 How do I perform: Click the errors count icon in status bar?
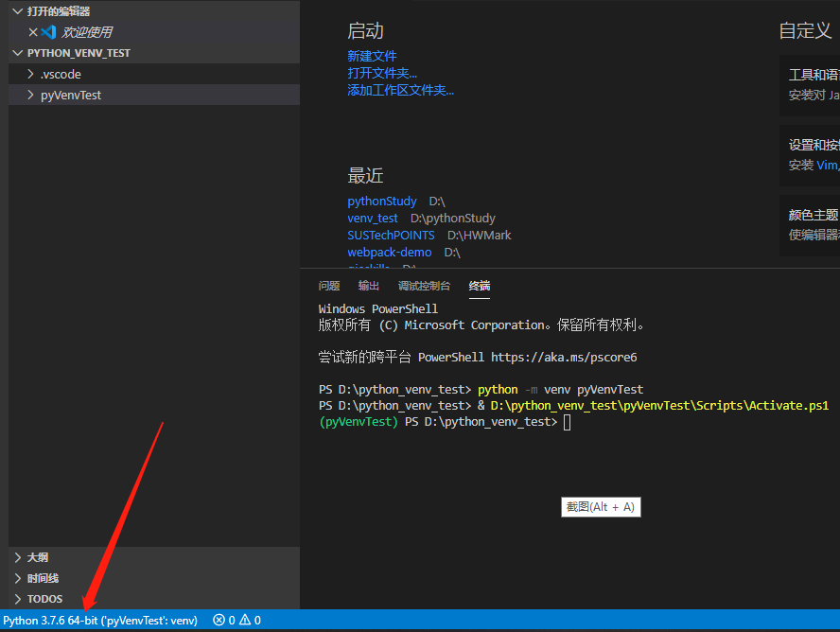219,621
